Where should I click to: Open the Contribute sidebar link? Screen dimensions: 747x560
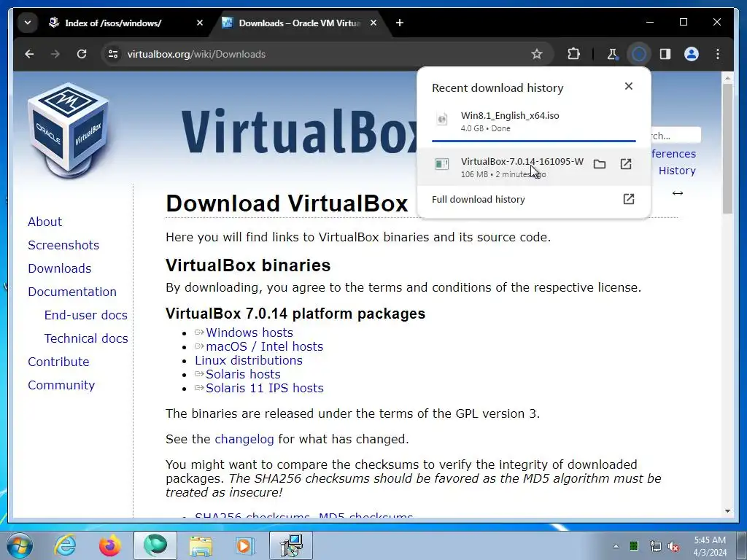point(58,362)
